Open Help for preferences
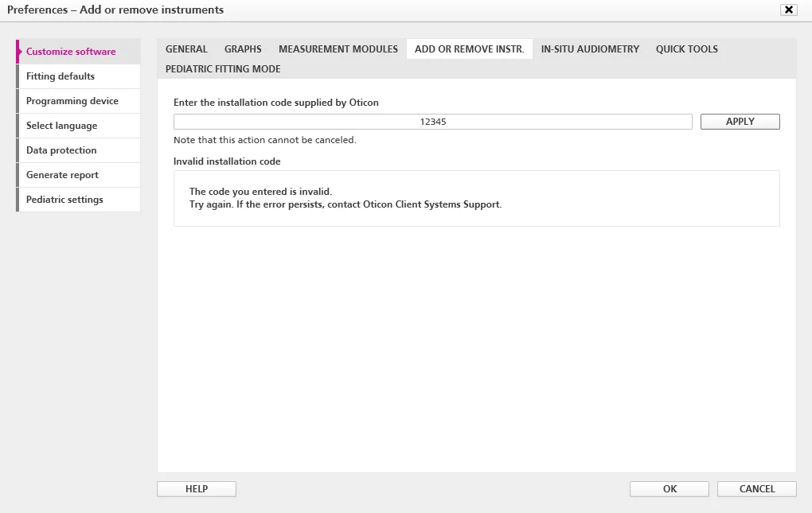812x513 pixels. click(197, 489)
